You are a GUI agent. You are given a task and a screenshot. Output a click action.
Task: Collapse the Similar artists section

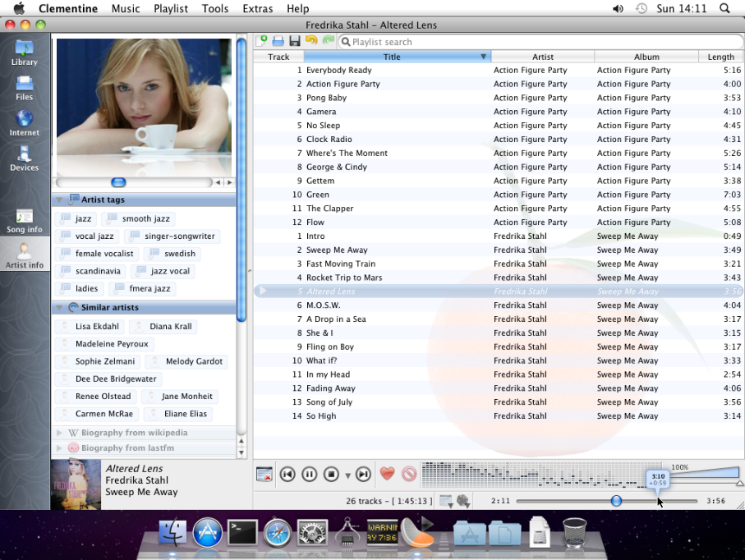tap(57, 308)
